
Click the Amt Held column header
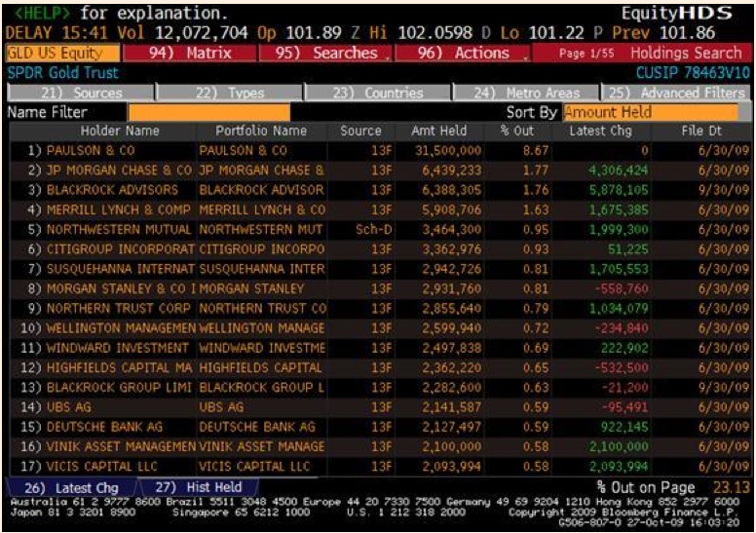(438, 131)
